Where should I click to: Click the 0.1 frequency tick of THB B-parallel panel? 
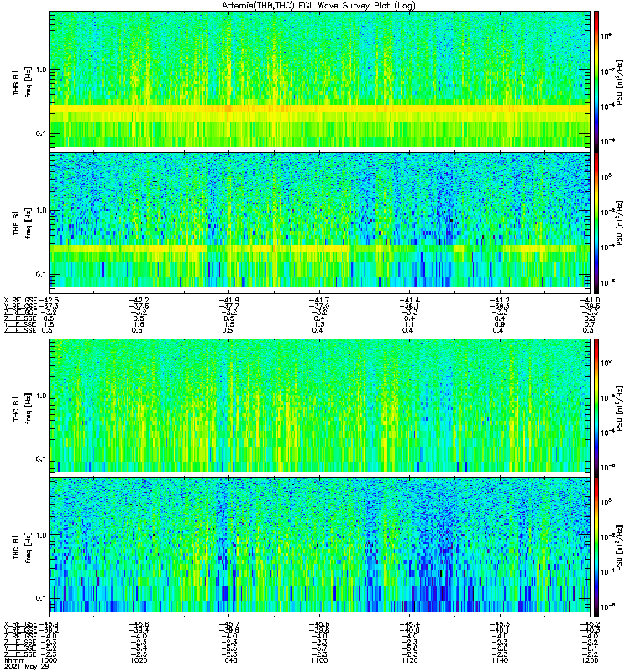pyautogui.click(x=41, y=275)
